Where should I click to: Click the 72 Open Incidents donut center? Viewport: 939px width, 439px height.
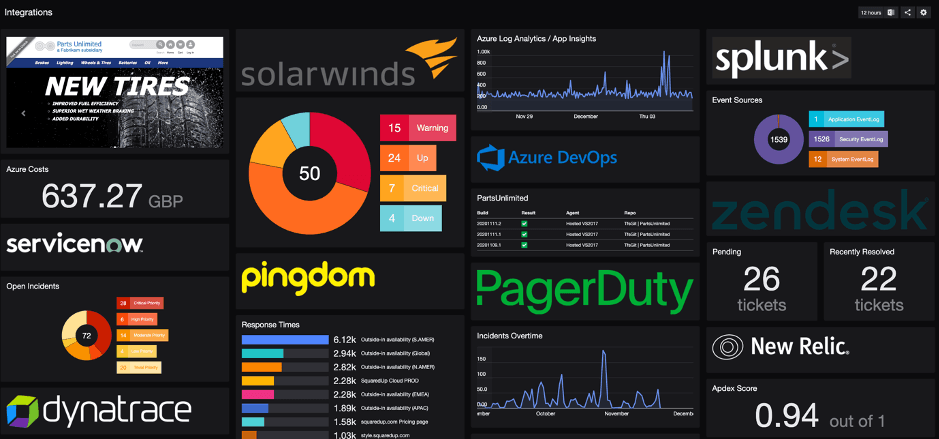click(x=86, y=336)
